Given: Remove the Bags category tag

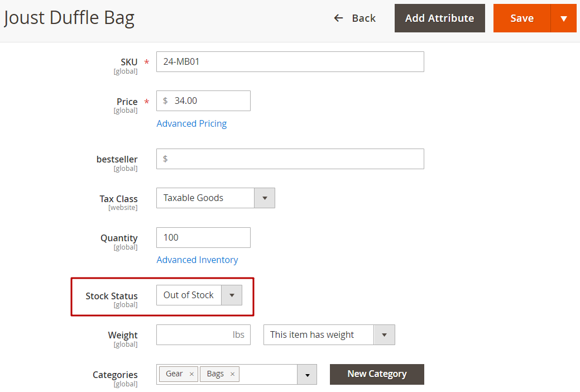Looking at the screenshot, I should pos(233,374).
